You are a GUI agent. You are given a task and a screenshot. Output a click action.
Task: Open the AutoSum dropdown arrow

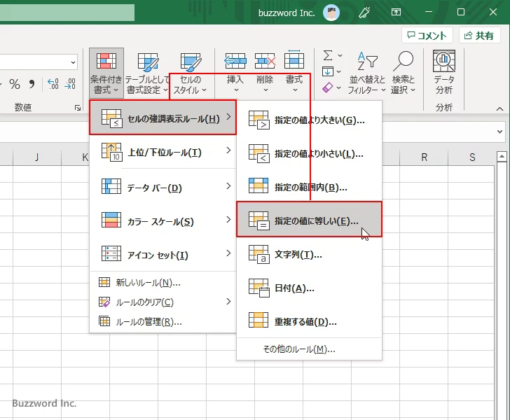click(x=340, y=55)
